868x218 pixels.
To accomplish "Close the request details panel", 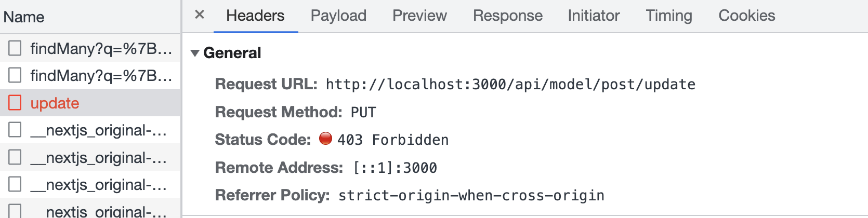I will click(200, 15).
